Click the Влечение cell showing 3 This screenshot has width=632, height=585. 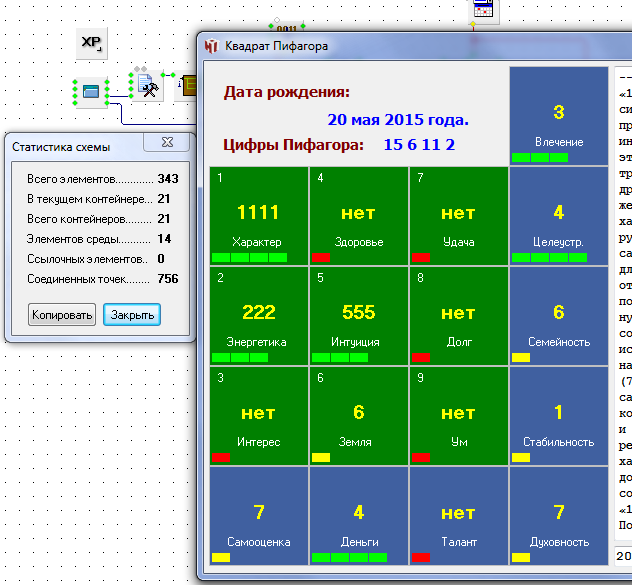click(x=559, y=116)
